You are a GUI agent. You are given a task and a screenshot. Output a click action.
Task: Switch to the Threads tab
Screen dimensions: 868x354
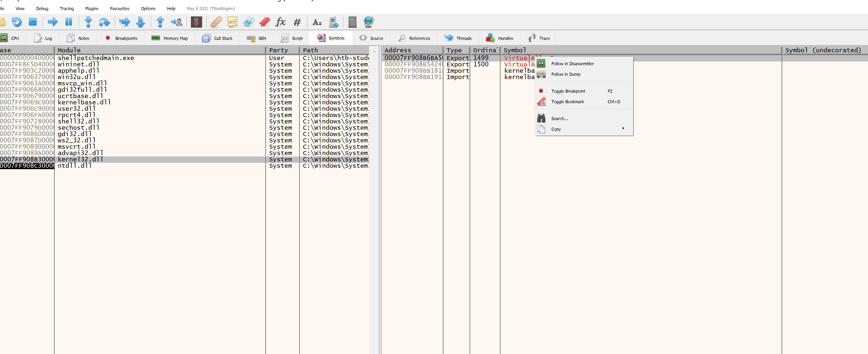pyautogui.click(x=458, y=38)
